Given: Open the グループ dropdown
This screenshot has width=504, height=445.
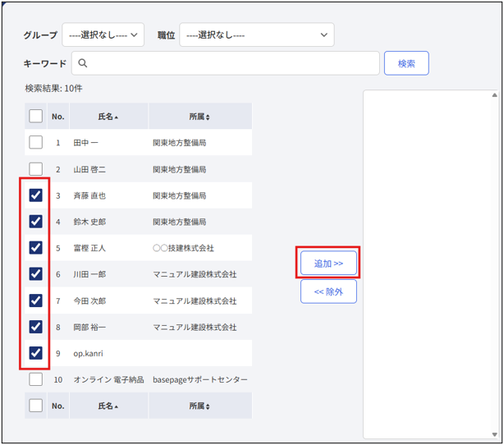Looking at the screenshot, I should coord(103,34).
